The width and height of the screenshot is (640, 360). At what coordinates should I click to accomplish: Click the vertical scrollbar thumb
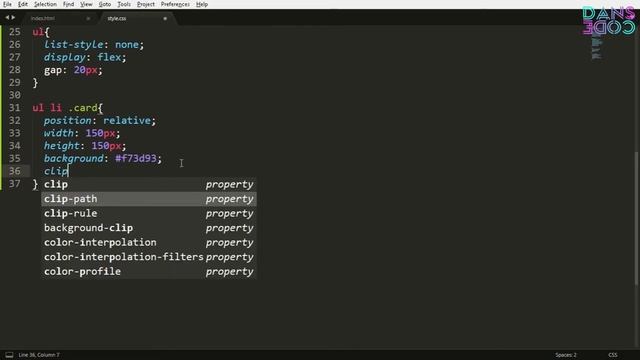637,218
